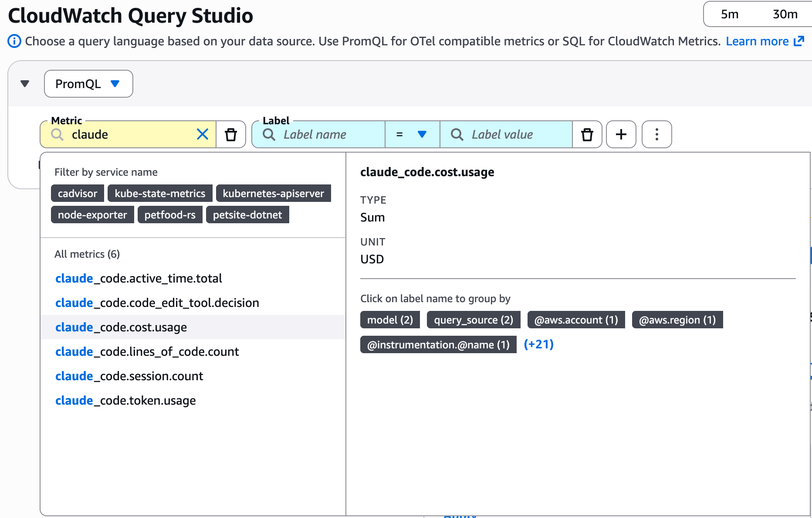
Task: Add a new label with plus button
Action: coord(621,134)
